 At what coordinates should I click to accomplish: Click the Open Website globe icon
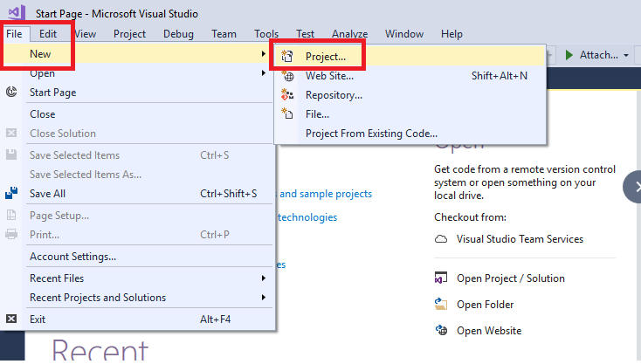click(441, 331)
